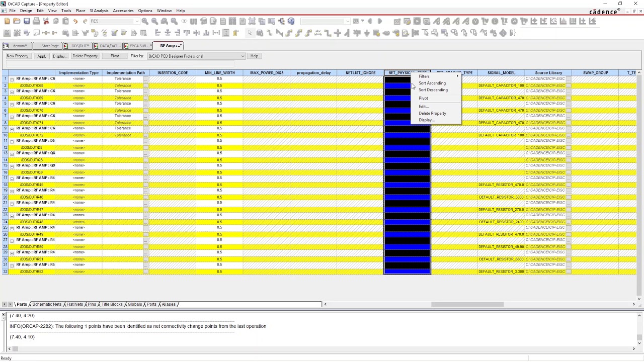Viewport: 644px width, 362px height.
Task: Click the Place Ground arrow icon
Action: click(x=367, y=33)
